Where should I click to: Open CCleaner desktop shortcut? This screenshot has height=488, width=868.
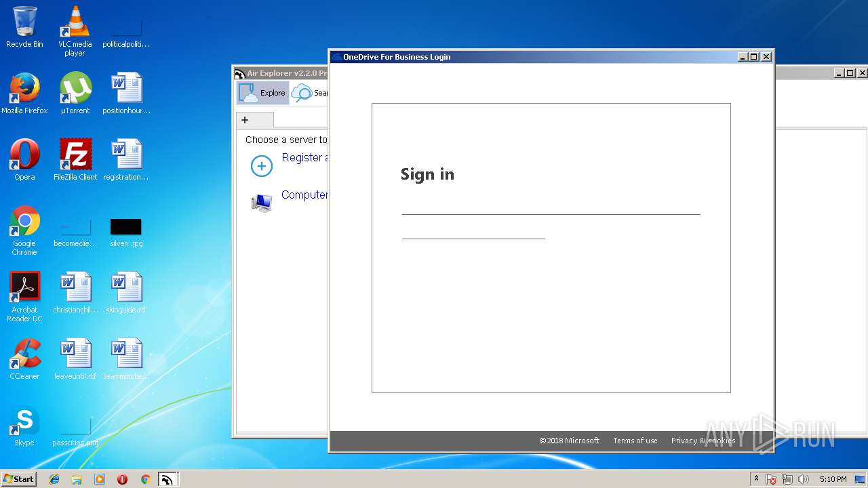pos(24,359)
